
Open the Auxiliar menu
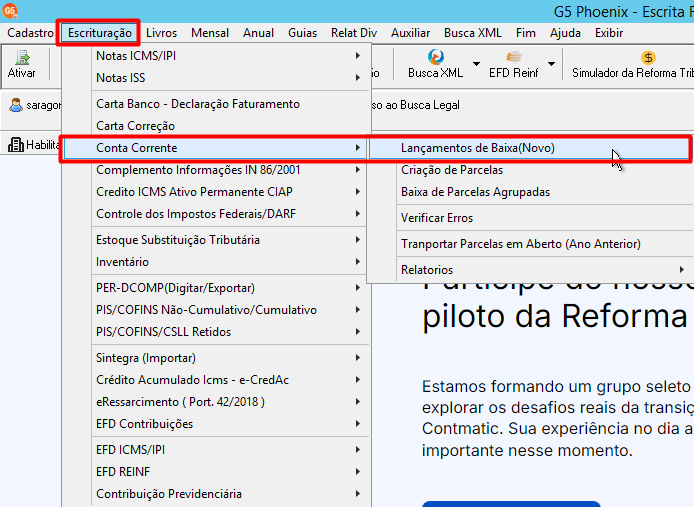click(411, 33)
